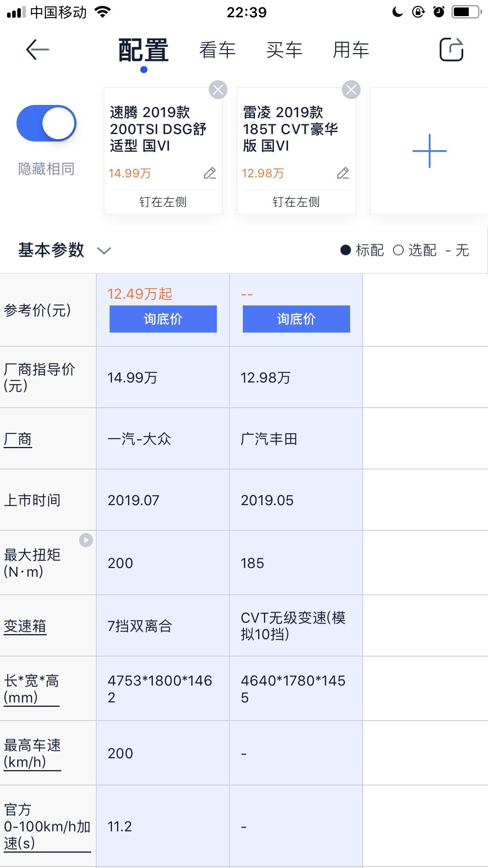488x868 pixels.
Task: Edit the 雷凌 model with pencil icon
Action: (343, 173)
